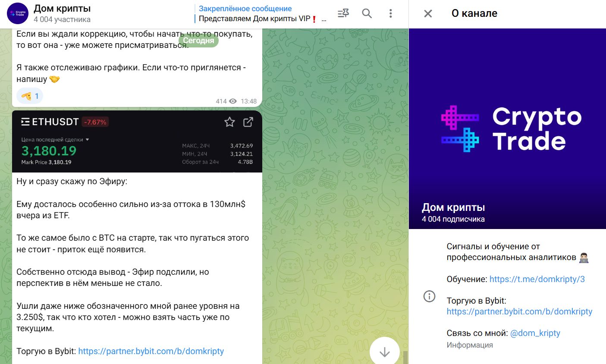
Task: Click the ETHUSDT chart card image
Action: point(137,141)
